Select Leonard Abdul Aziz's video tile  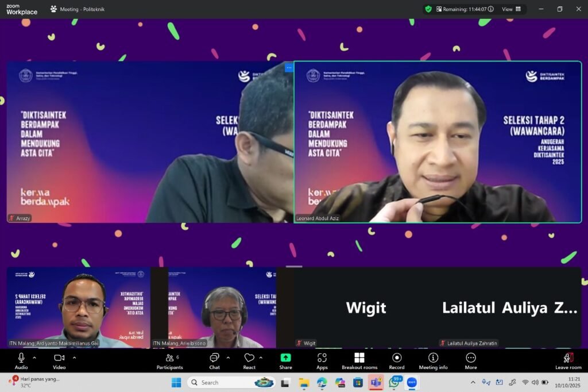[x=438, y=142]
